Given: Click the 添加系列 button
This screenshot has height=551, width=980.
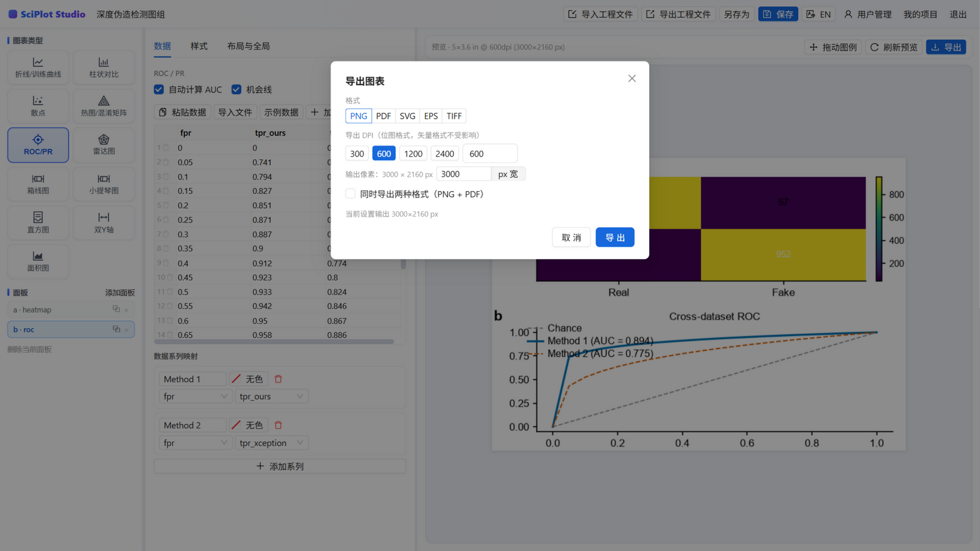Looking at the screenshot, I should tap(280, 466).
